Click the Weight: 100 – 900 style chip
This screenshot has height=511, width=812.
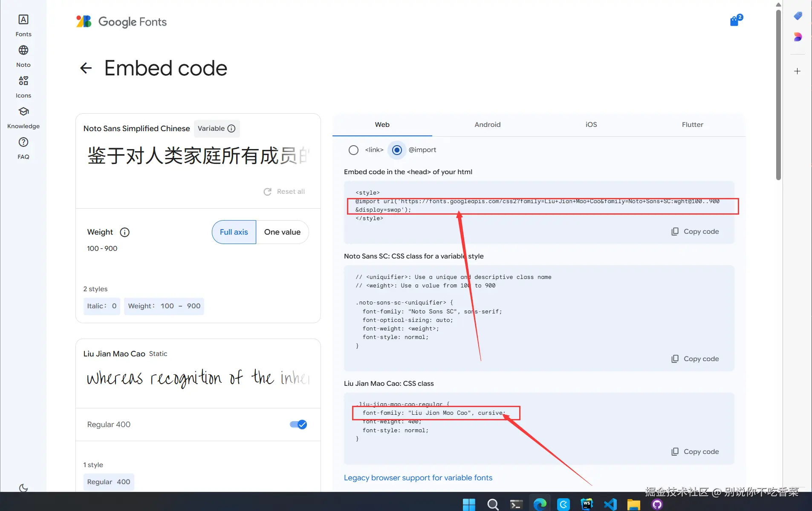164,306
